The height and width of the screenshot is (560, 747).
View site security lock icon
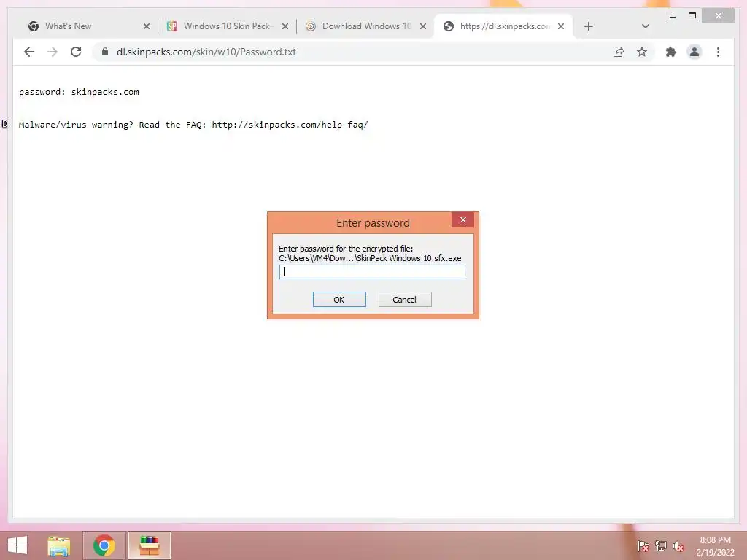click(105, 52)
